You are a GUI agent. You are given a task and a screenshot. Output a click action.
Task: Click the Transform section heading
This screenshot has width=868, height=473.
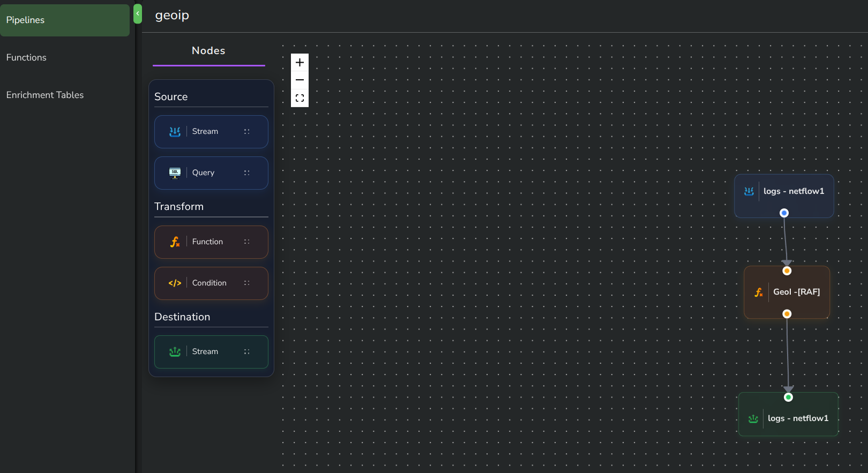[x=179, y=207]
